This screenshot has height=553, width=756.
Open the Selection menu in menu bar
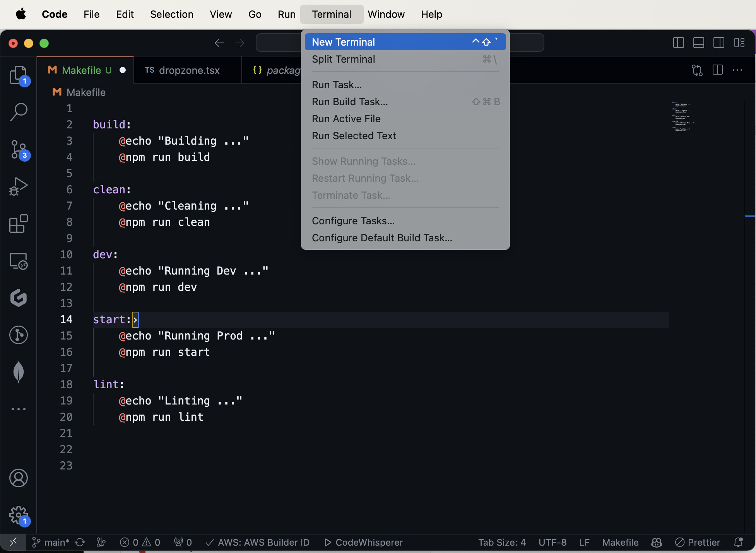pyautogui.click(x=172, y=14)
